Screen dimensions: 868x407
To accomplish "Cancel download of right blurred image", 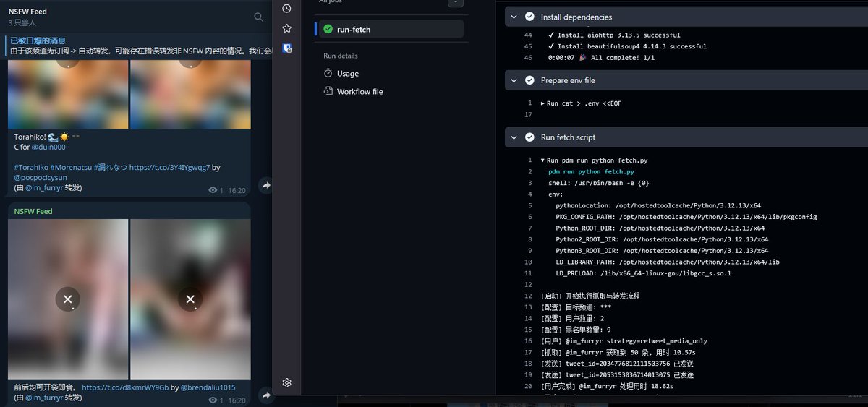I will click(190, 299).
